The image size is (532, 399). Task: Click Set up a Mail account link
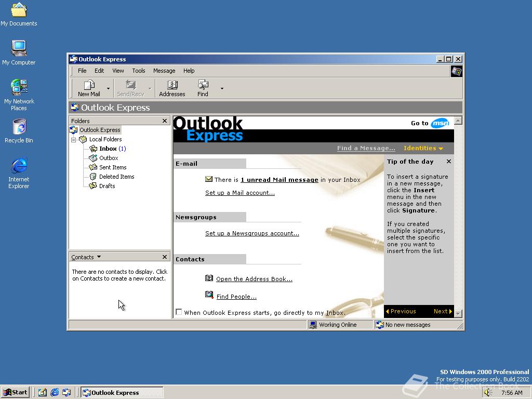click(x=240, y=193)
